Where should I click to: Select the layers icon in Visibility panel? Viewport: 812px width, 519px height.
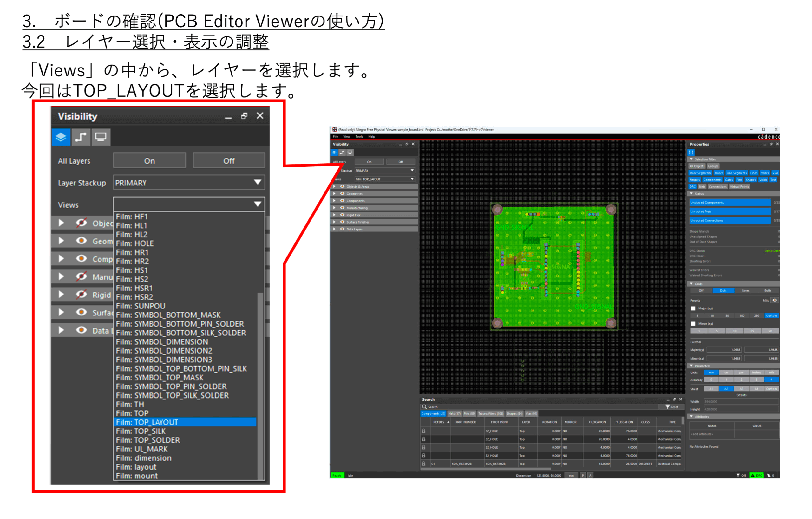pyautogui.click(x=61, y=137)
